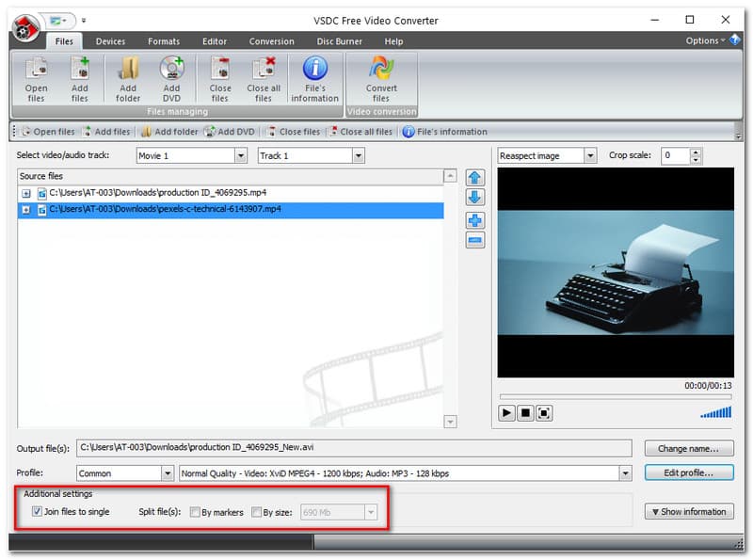Adjust the preview volume level bars

(x=716, y=412)
